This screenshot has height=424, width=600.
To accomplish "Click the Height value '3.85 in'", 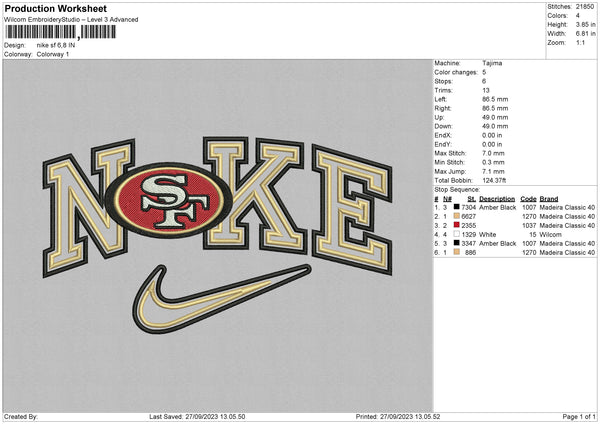I will tap(585, 24).
